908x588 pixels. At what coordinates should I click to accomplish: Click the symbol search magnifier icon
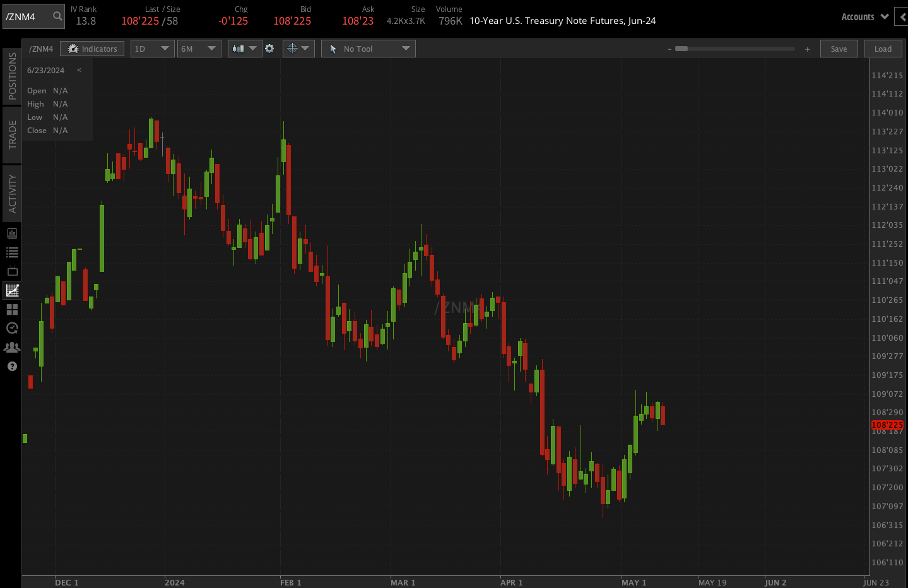56,16
